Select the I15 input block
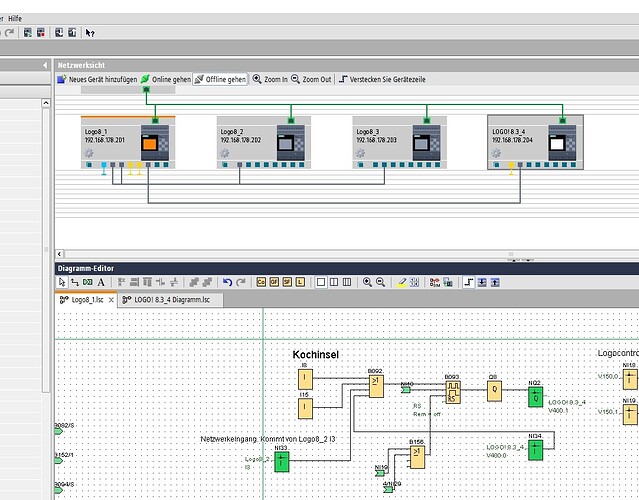The width and height of the screenshot is (639, 500). point(305,408)
